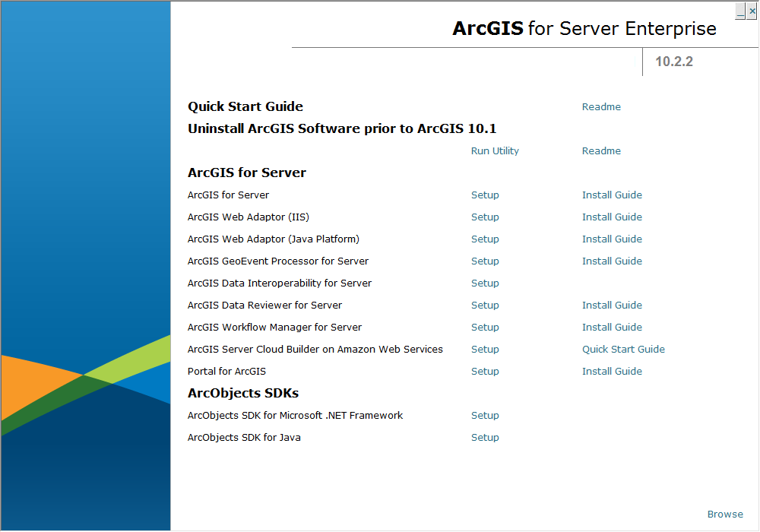Viewport: 760px width, 532px height.
Task: Open Quick Start Guide for Cloud Builder
Action: click(x=623, y=350)
